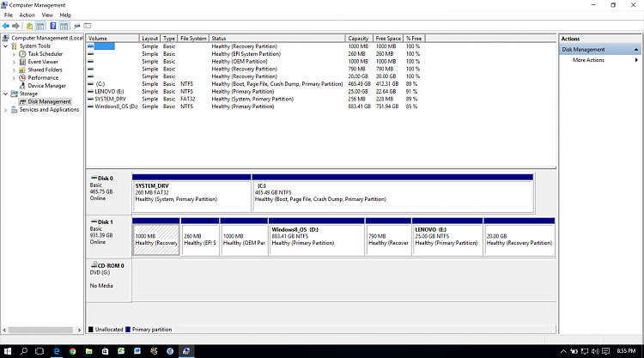Open the View menu
The height and width of the screenshot is (358, 644).
47,15
